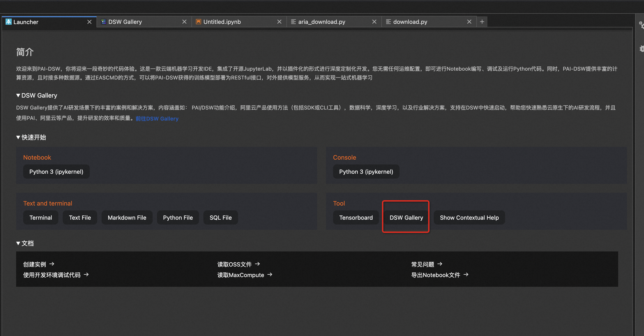
Task: Close the aria_download.py tab
Action: (x=374, y=22)
